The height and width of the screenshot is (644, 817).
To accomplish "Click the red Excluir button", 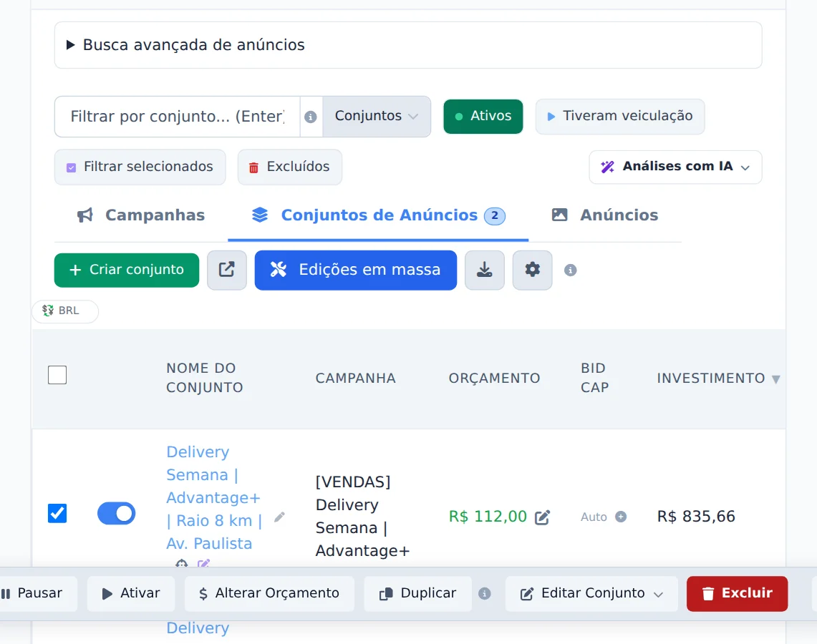I will [x=737, y=593].
